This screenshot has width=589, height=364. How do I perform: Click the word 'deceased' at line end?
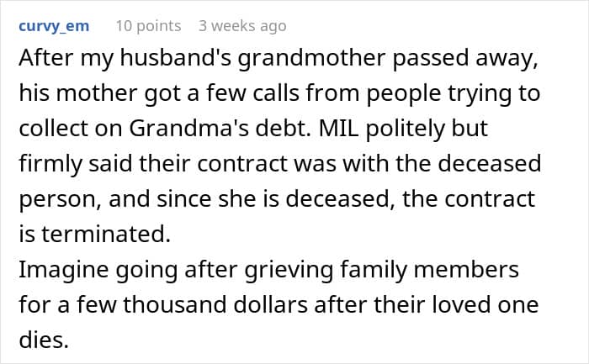(x=490, y=163)
